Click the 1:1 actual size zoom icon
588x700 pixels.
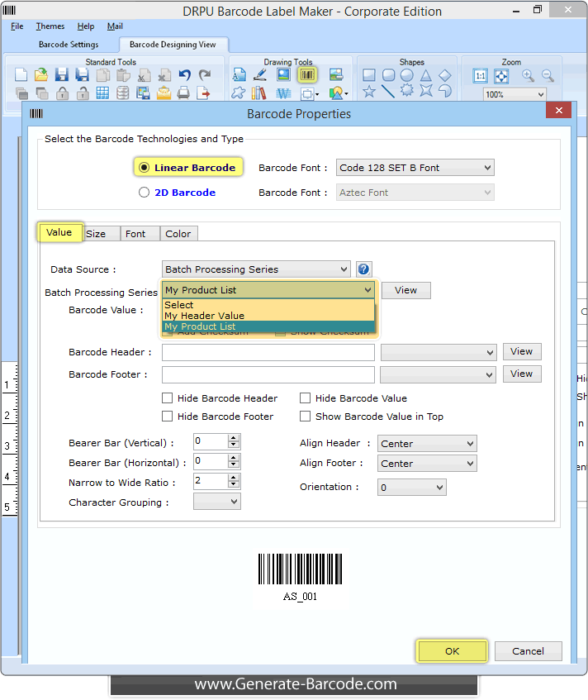coord(481,76)
